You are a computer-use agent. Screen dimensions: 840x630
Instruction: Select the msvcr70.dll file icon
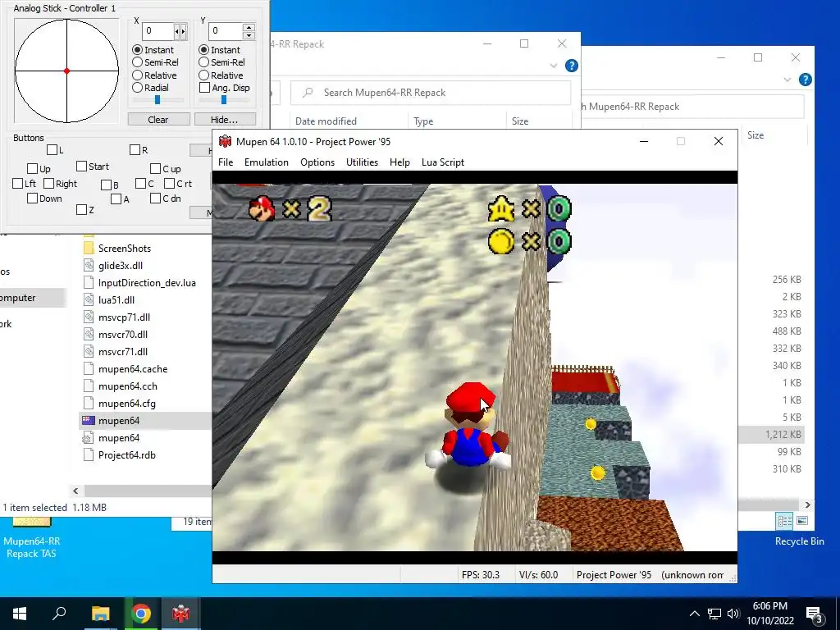point(89,335)
